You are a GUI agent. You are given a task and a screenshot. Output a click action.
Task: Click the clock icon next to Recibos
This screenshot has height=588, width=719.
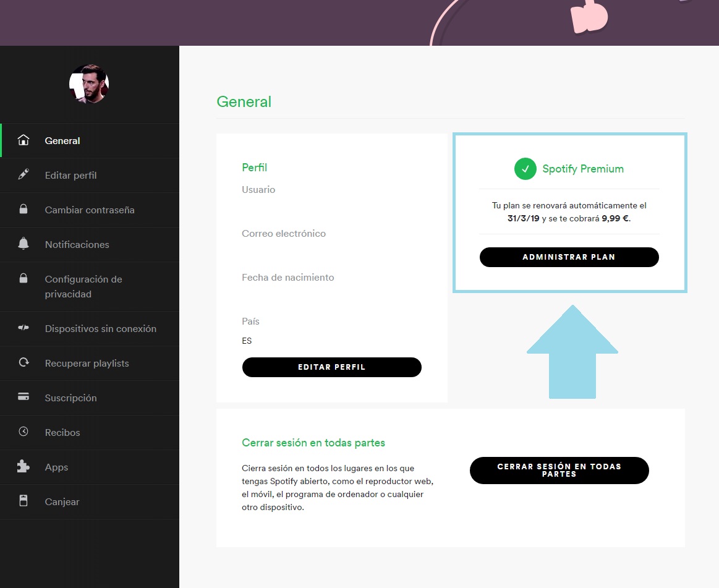(23, 432)
